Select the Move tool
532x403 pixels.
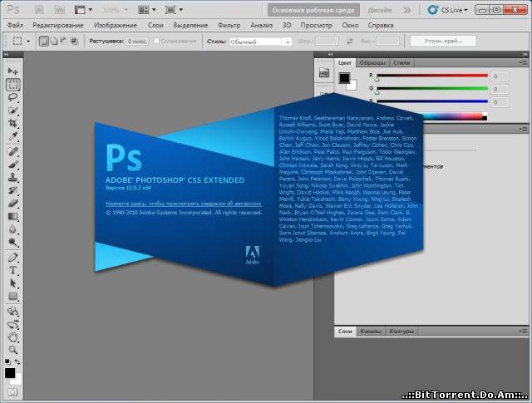click(13, 71)
